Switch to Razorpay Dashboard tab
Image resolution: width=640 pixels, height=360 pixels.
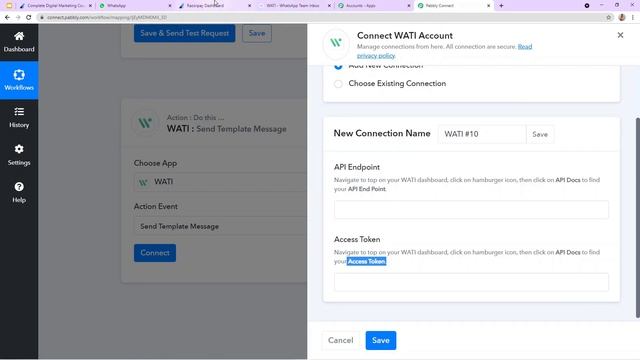coord(214,6)
